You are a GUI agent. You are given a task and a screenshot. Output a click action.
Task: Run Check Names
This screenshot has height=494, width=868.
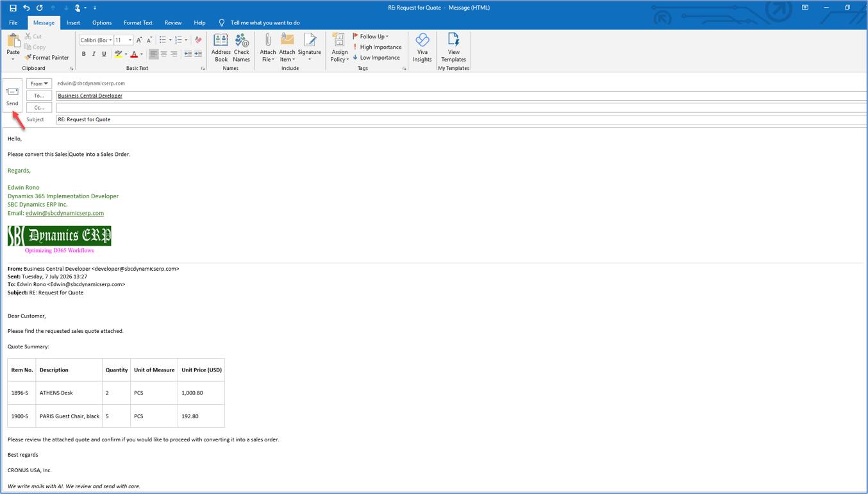(242, 47)
